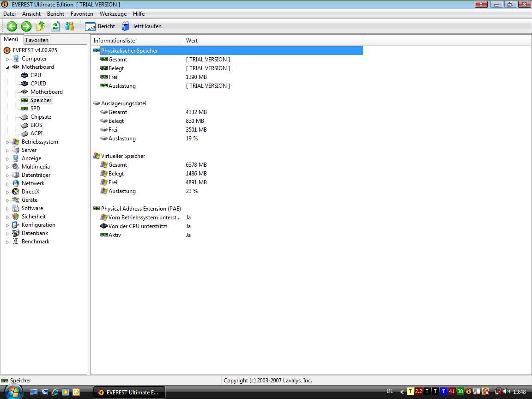Click Jetzt kaufen in toolbar
The image size is (532, 399).
(142, 26)
